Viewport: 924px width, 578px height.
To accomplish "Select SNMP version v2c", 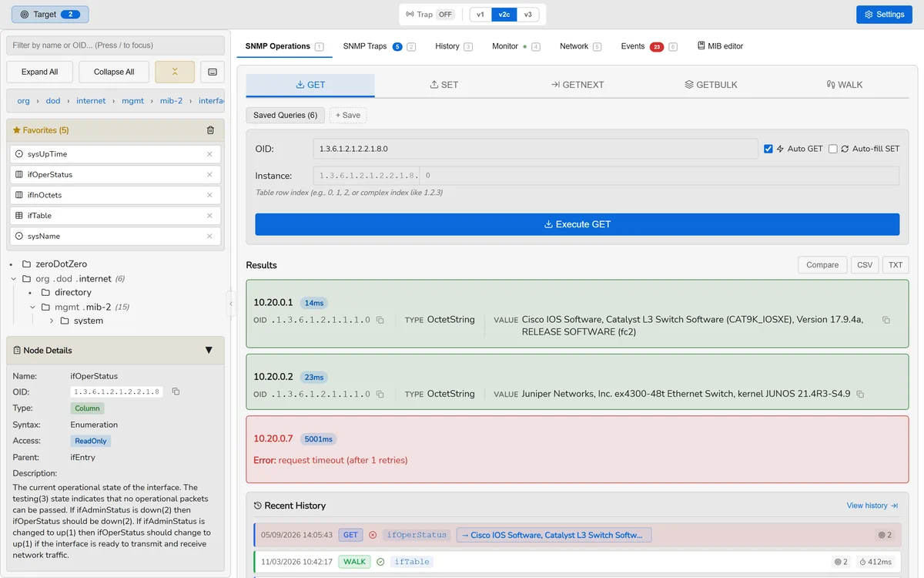I will [504, 15].
